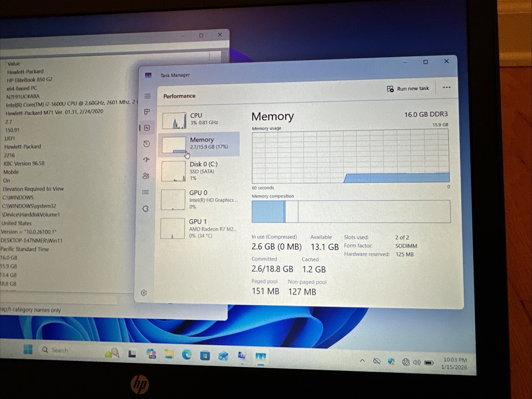Screen dimensions: 532x399
Task: Open Details page from sidebar
Action: point(146,192)
